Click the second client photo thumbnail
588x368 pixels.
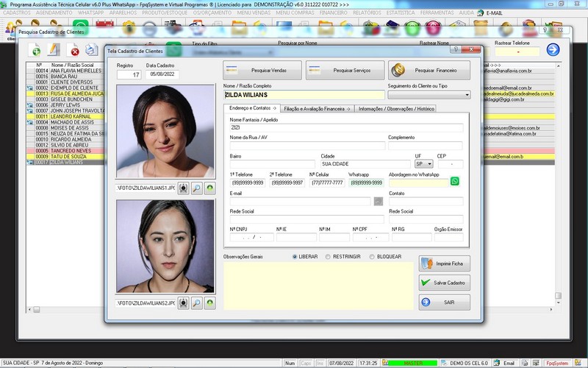click(x=165, y=246)
